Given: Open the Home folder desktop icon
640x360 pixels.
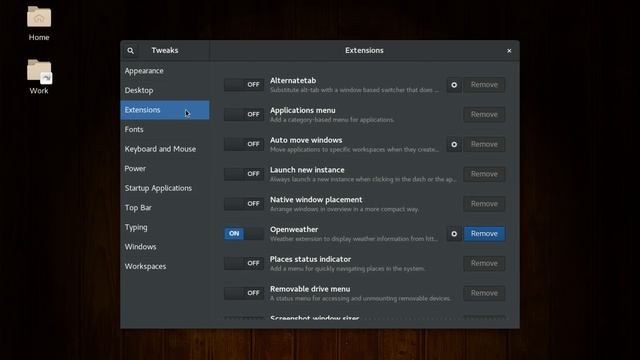Looking at the screenshot, I should pyautogui.click(x=39, y=24).
